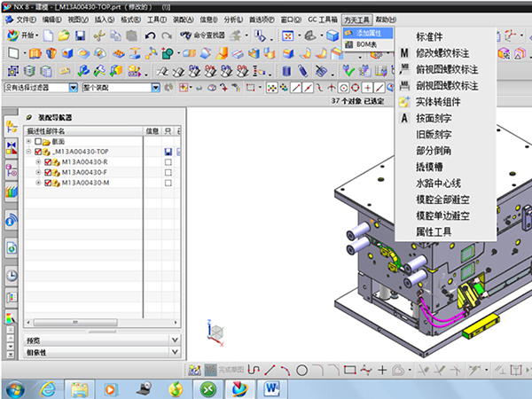Click the Save icon in the toolbar

pos(80,35)
